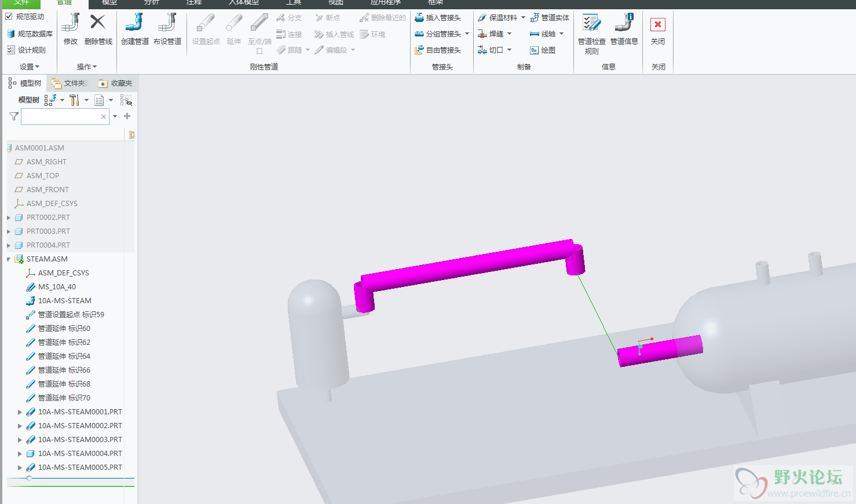
Task: Click 焊缝 weld tool
Action: pos(491,34)
